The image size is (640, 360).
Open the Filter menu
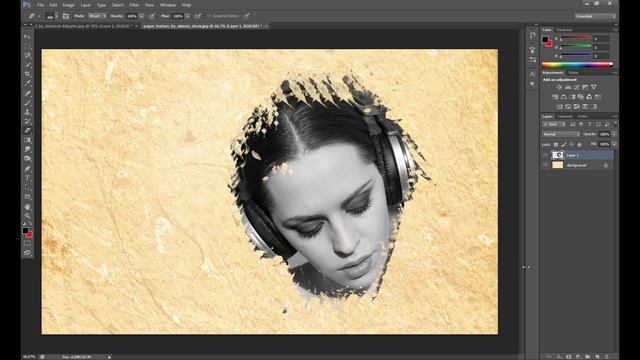pyautogui.click(x=134, y=5)
